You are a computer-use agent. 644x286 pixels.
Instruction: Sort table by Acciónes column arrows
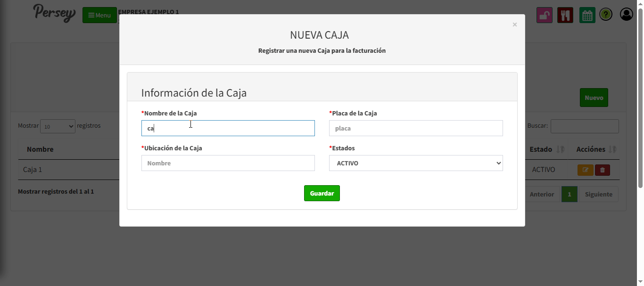point(612,149)
